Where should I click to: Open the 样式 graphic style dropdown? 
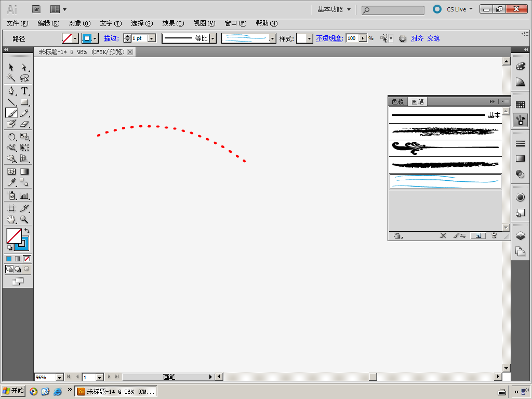(309, 38)
